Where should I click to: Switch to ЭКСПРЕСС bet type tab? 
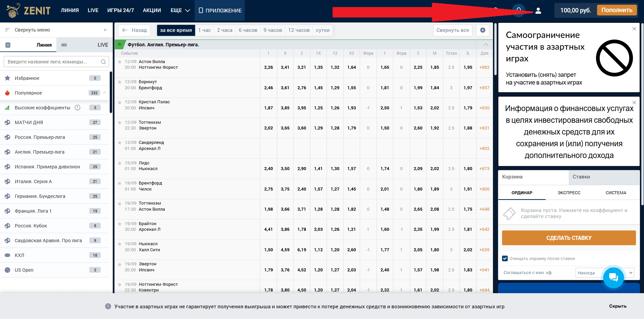(x=569, y=193)
